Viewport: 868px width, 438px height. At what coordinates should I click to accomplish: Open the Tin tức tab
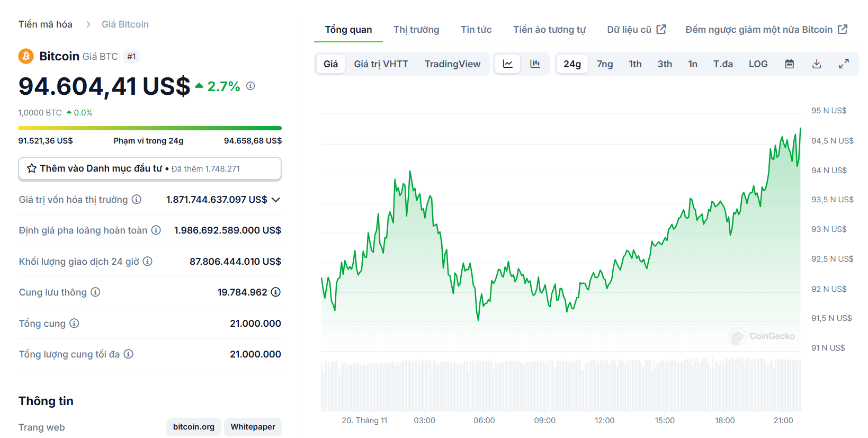coord(476,30)
